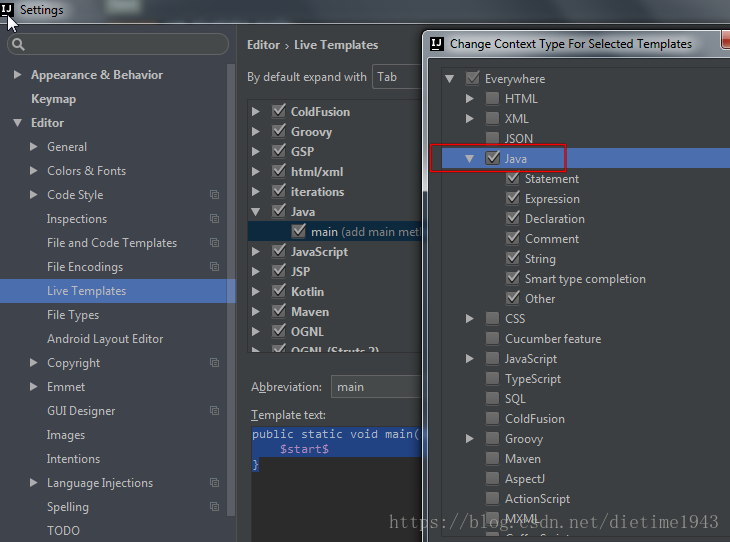Focus the Settings search field
The height and width of the screenshot is (542, 730).
coord(118,44)
